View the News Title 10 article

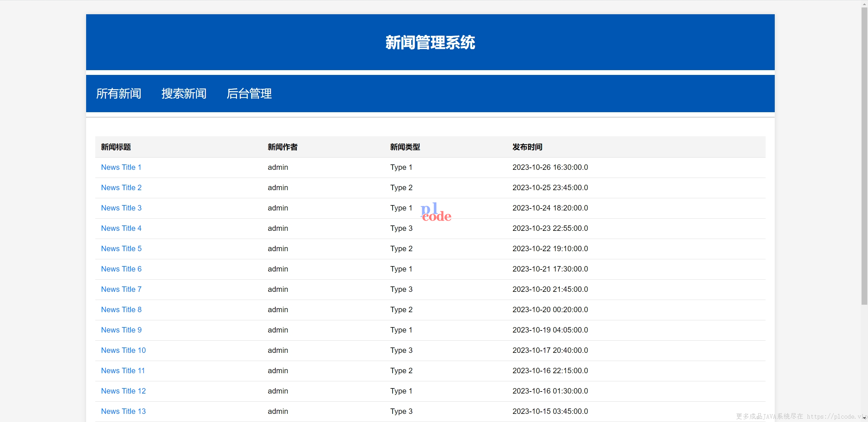[123, 350]
